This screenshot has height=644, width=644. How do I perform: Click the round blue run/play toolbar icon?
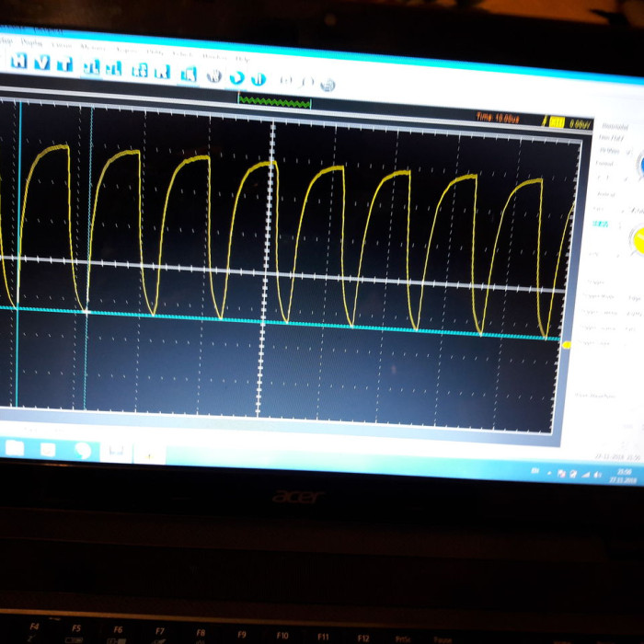pyautogui.click(x=237, y=77)
